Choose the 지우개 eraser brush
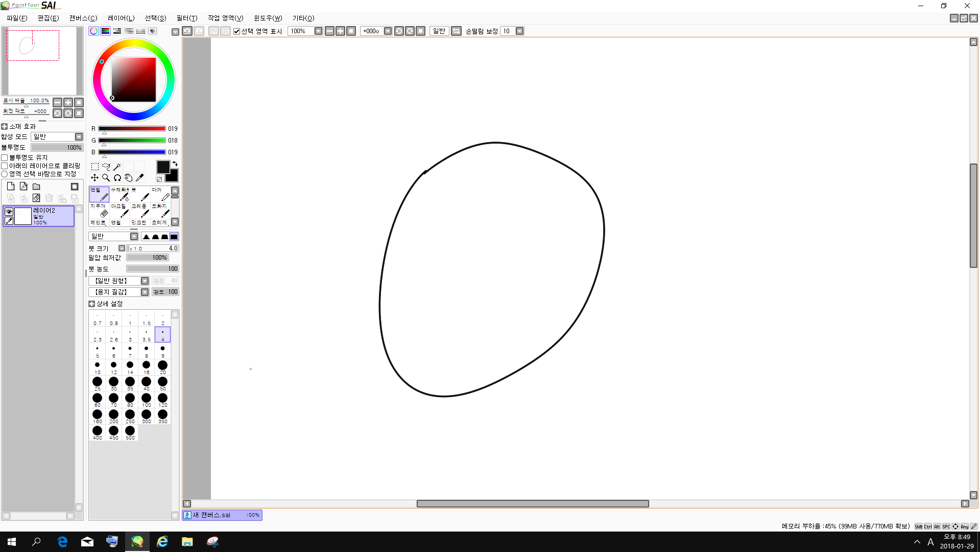Screen dimensions: 980x552 point(99,210)
